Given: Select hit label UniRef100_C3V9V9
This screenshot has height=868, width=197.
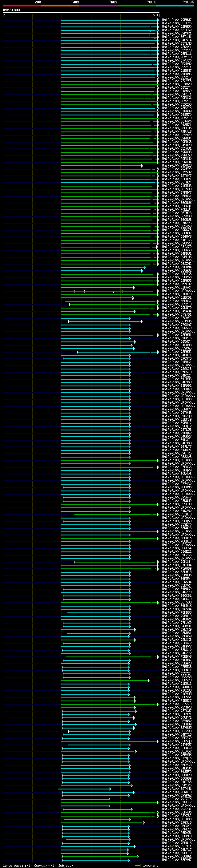Looking at the screenshot, I should click(177, 135).
